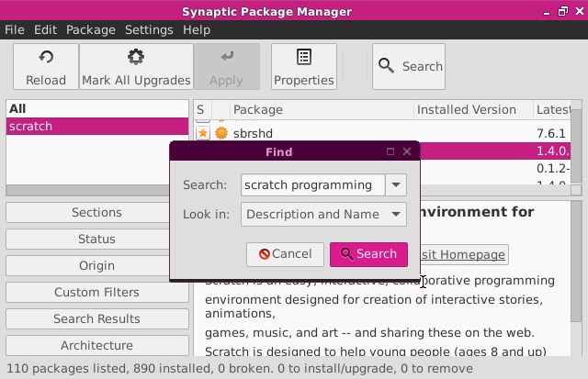Maximize the Find dialog window
The height and width of the screenshot is (379, 588).
[x=390, y=151]
